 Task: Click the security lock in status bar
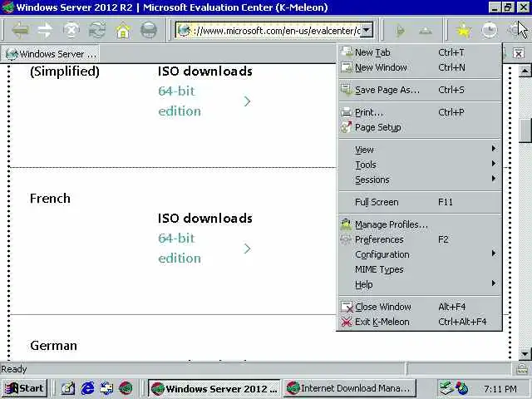point(522,369)
